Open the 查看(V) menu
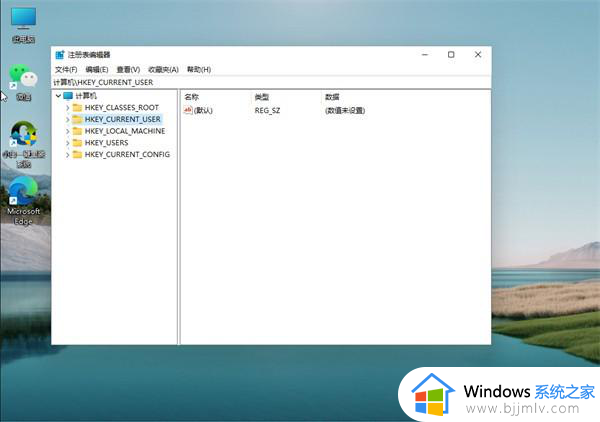 click(x=128, y=70)
